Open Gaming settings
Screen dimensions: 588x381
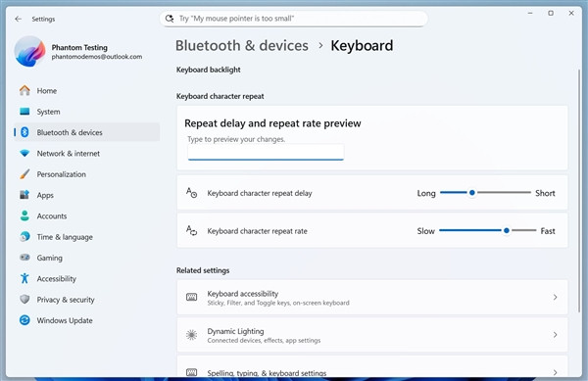pyautogui.click(x=87, y=258)
